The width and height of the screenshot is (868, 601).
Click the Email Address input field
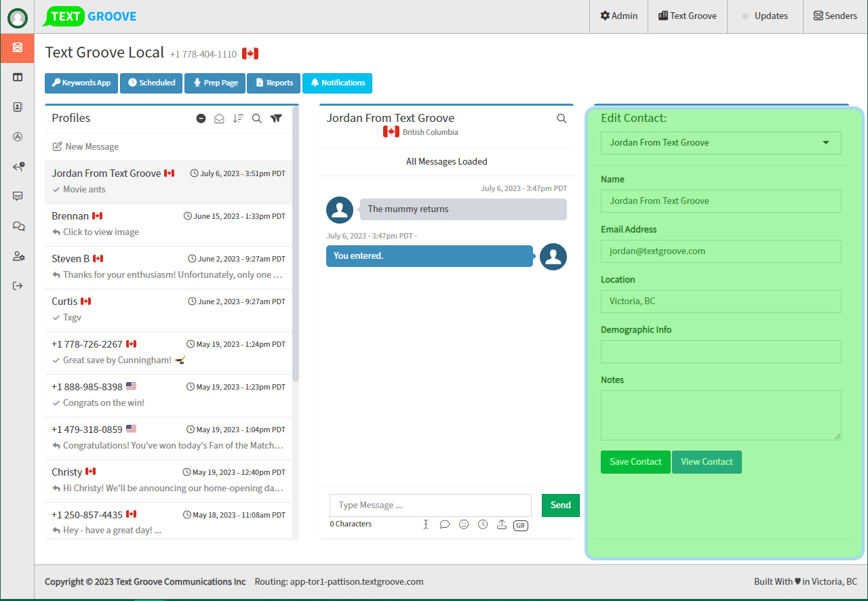[721, 251]
